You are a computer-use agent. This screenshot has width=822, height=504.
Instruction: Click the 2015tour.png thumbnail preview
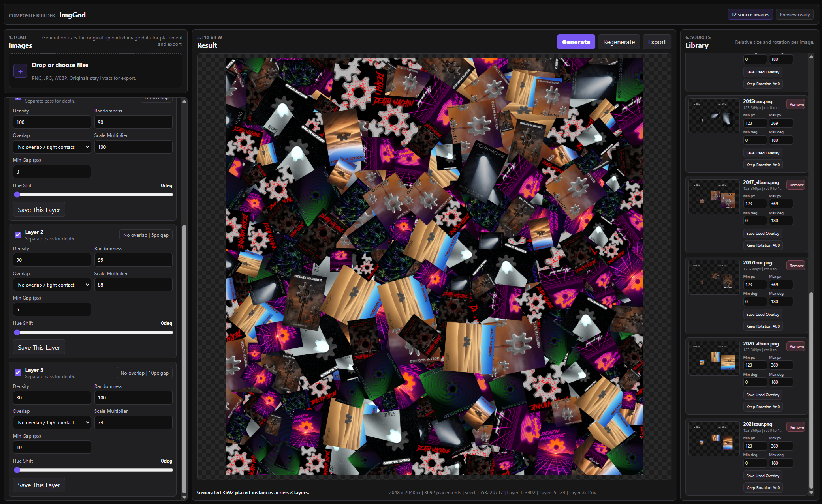[x=714, y=116]
